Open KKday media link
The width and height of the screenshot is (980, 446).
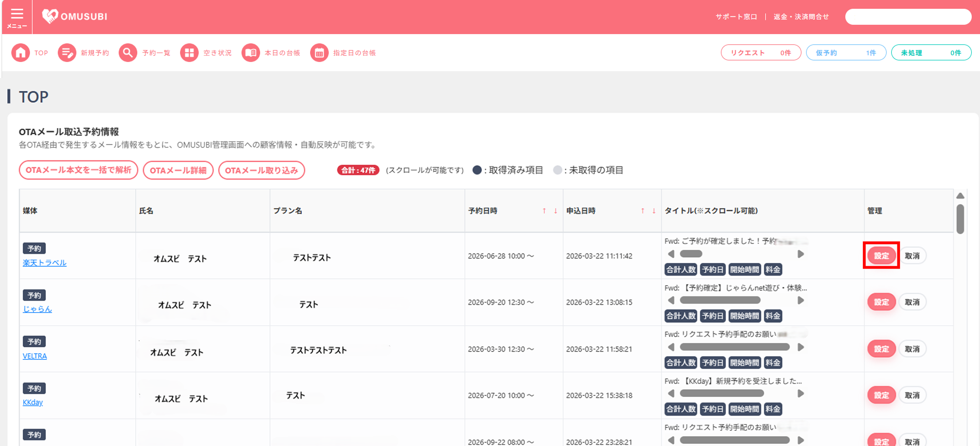[33, 402]
